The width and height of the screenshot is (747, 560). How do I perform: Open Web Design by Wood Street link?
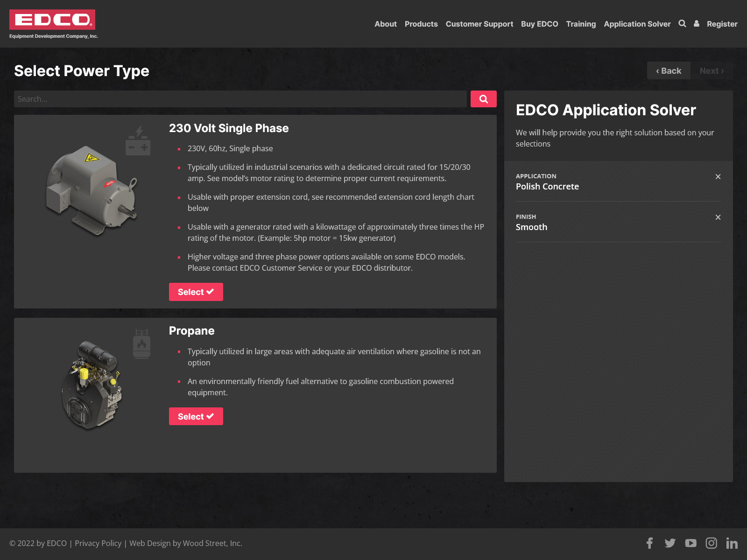pos(186,543)
